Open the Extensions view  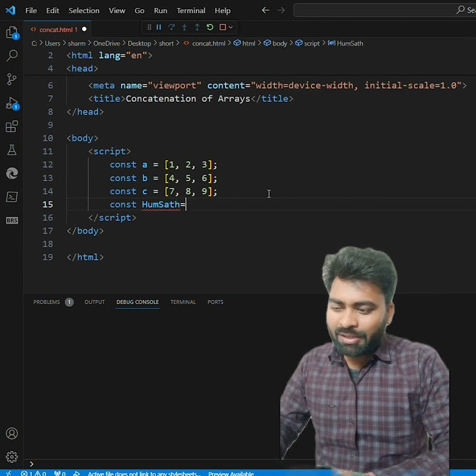coord(12,126)
